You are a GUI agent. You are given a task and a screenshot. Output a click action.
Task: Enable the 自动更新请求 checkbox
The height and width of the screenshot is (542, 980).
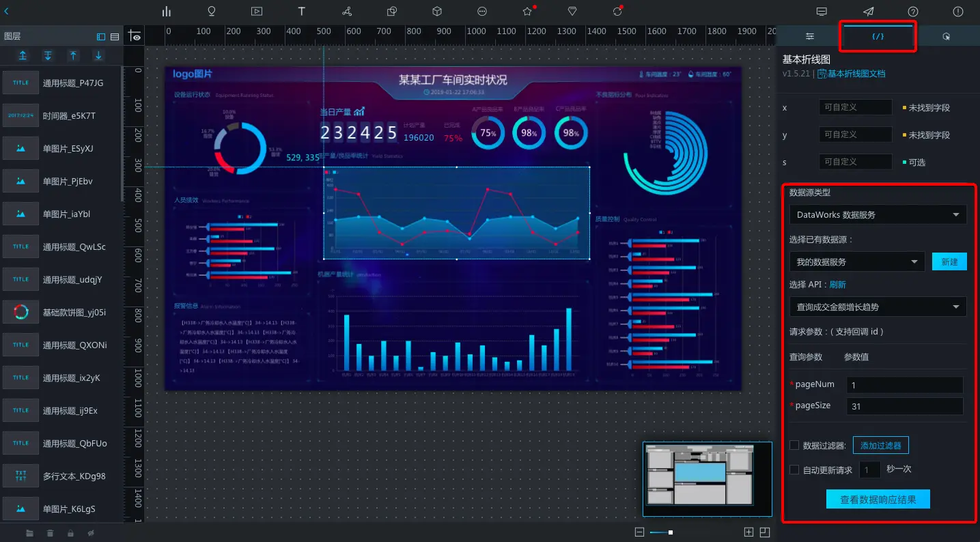(794, 470)
